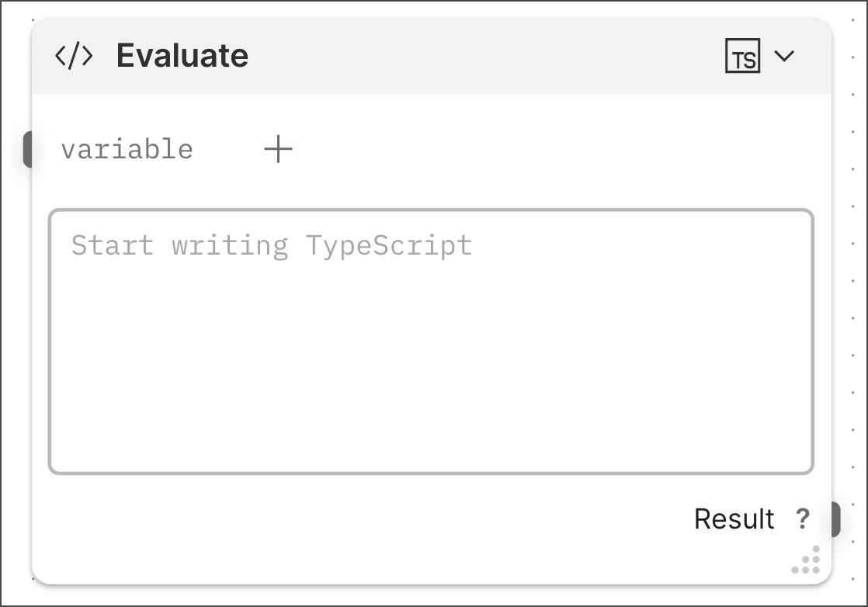The width and height of the screenshot is (868, 607).
Task: Click the "Start writing TypeScript" placeholder text
Action: (x=272, y=245)
